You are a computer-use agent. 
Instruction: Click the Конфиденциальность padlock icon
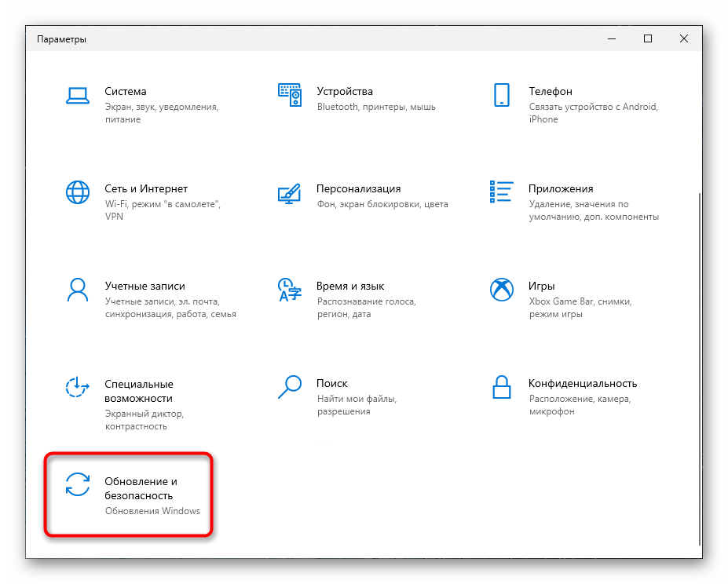coord(501,387)
